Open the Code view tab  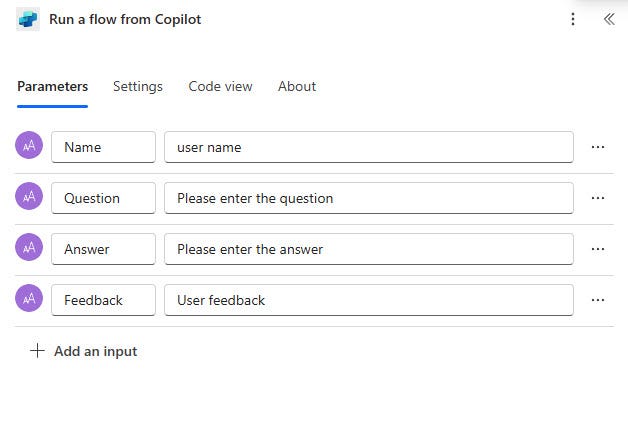tap(220, 86)
